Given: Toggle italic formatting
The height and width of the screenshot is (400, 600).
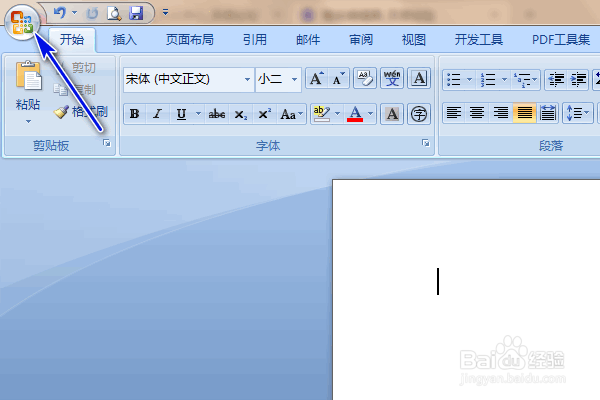Looking at the screenshot, I should click(157, 114).
